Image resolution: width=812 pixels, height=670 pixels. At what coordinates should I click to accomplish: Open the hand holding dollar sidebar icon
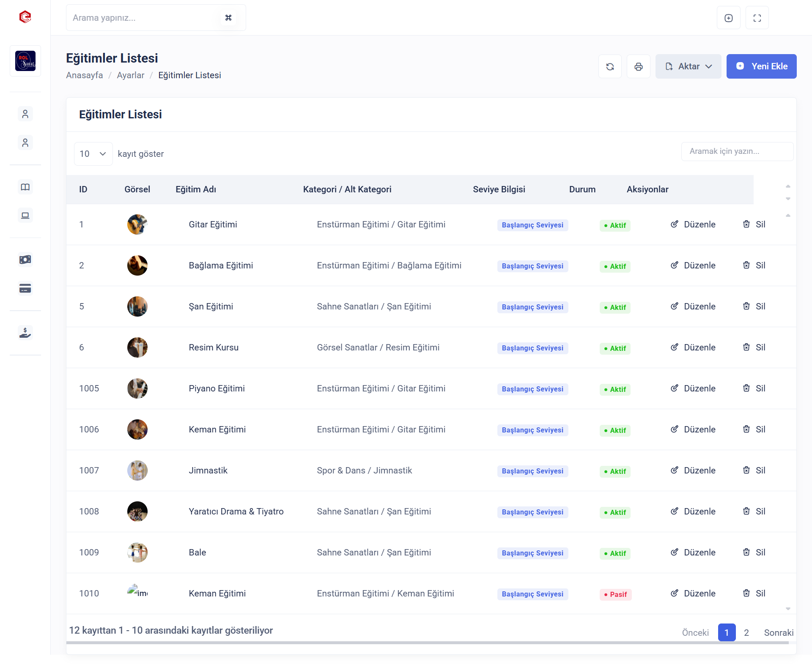pyautogui.click(x=25, y=333)
